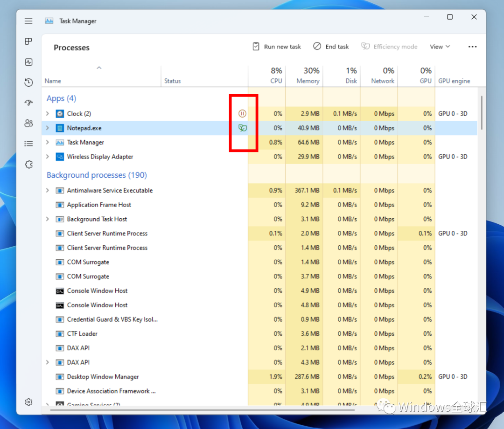The height and width of the screenshot is (429, 504).
Task: Click End task button
Action: 331,47
